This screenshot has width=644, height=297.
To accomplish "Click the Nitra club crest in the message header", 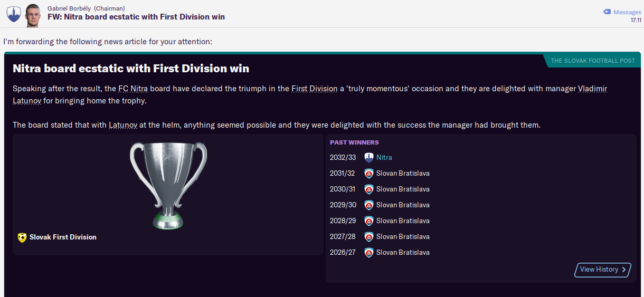I will (13, 14).
